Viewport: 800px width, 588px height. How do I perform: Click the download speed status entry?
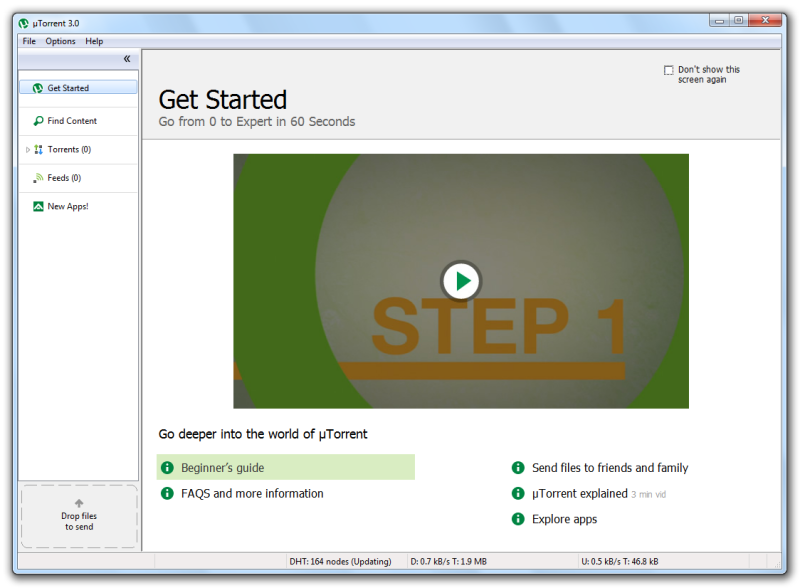coord(448,561)
